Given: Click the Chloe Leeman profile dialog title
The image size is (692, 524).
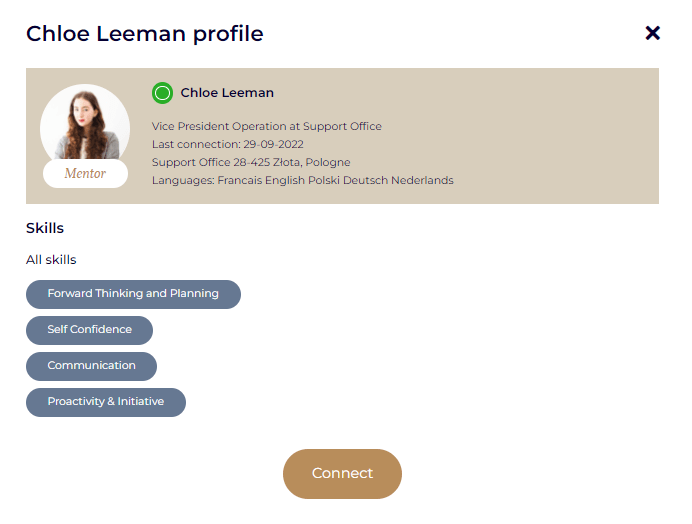Looking at the screenshot, I should coord(145,34).
